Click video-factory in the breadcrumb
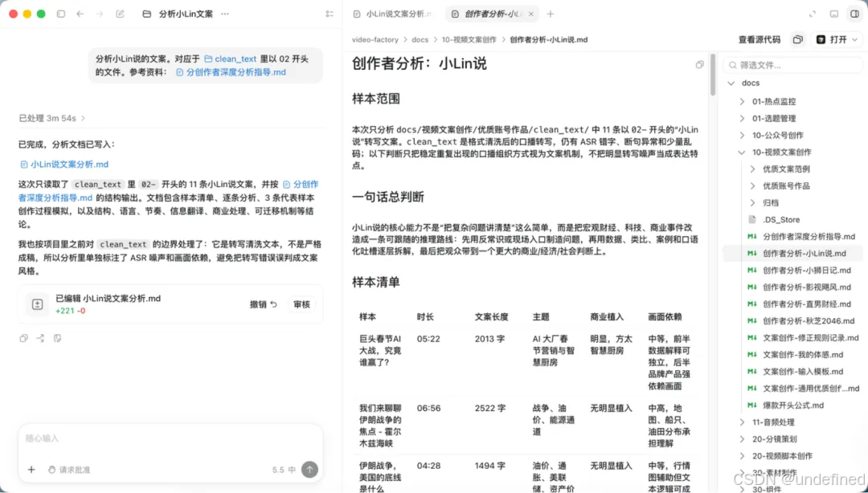868x493 pixels. point(375,40)
